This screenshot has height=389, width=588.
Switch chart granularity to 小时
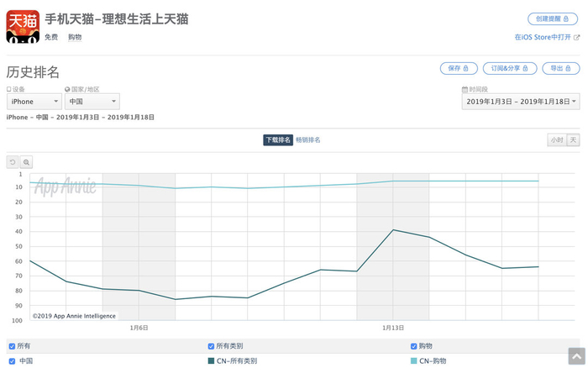[x=557, y=139]
